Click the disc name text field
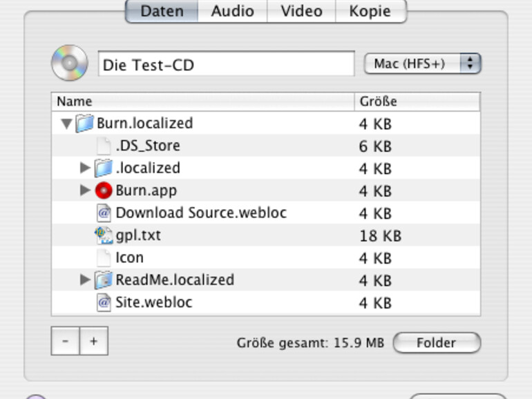 click(x=226, y=65)
